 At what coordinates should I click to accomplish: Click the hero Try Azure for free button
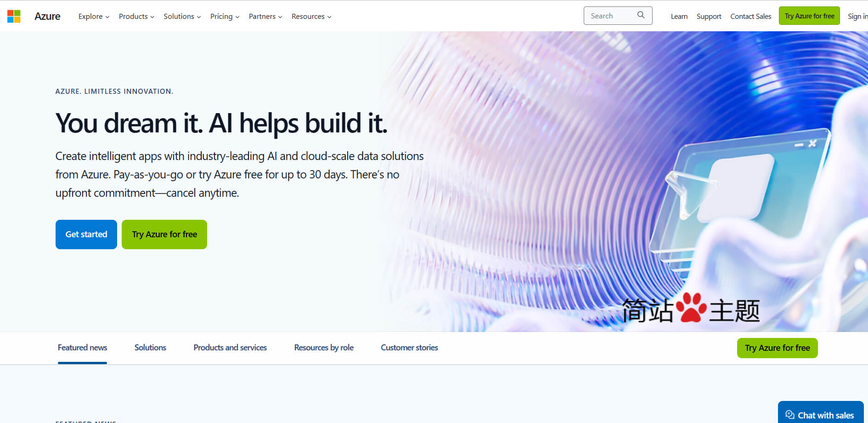(164, 234)
